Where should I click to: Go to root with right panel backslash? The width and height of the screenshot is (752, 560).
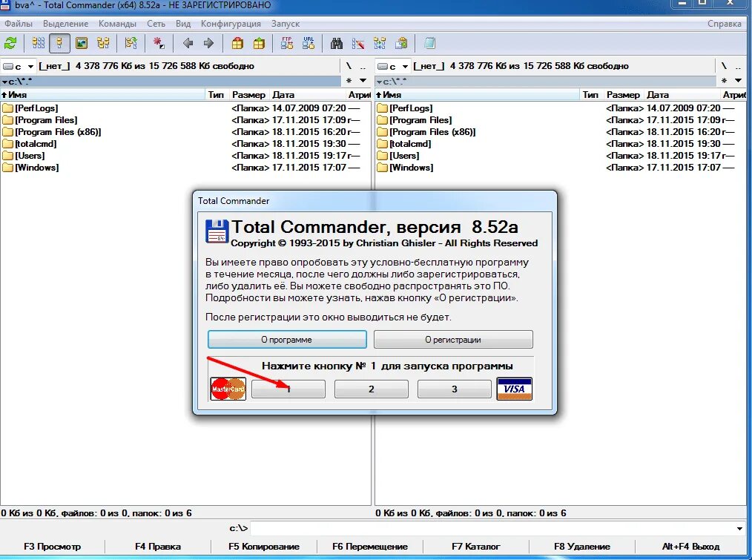tap(724, 66)
